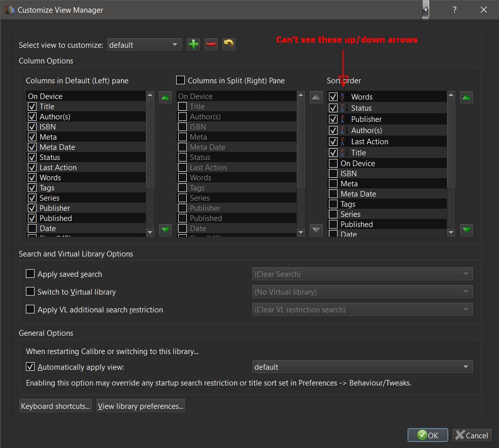Image resolution: width=499 pixels, height=448 pixels.
Task: Select Tags row in Sort order list
Action: tap(387, 204)
